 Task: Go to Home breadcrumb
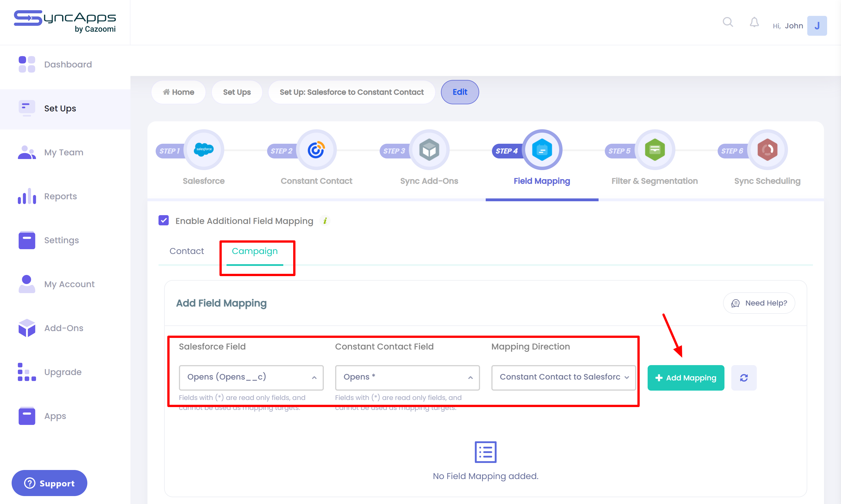pyautogui.click(x=178, y=92)
